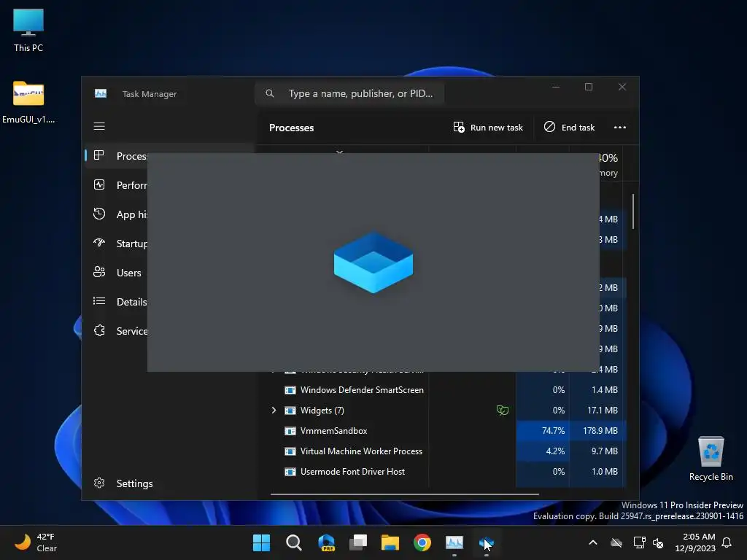747x560 pixels.
Task: Select the EmuGUI folder on desktop
Action: (28, 102)
